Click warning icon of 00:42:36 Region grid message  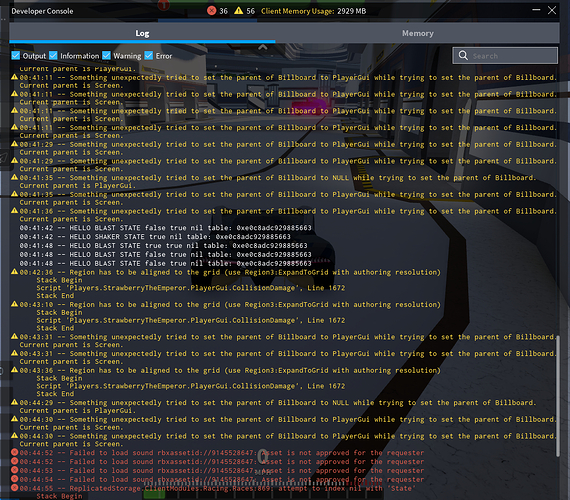(15, 272)
